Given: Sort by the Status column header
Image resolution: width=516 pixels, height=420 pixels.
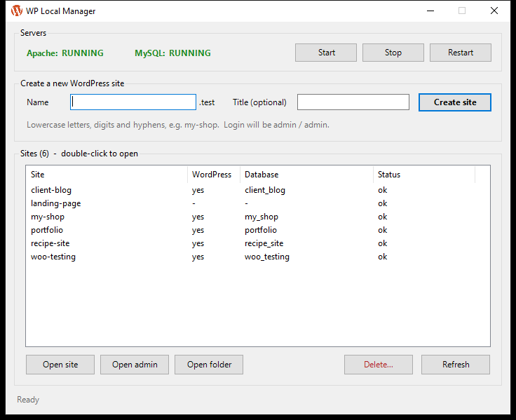Looking at the screenshot, I should click(x=424, y=175).
